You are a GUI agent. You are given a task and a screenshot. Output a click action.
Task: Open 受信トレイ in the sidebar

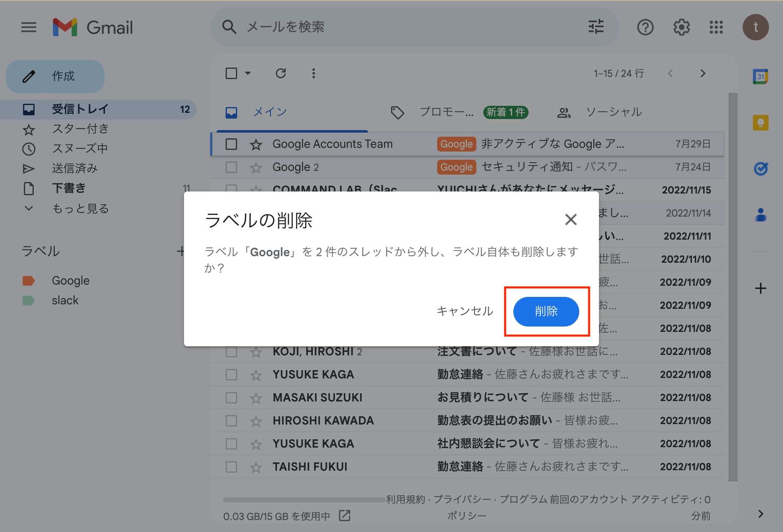98,109
